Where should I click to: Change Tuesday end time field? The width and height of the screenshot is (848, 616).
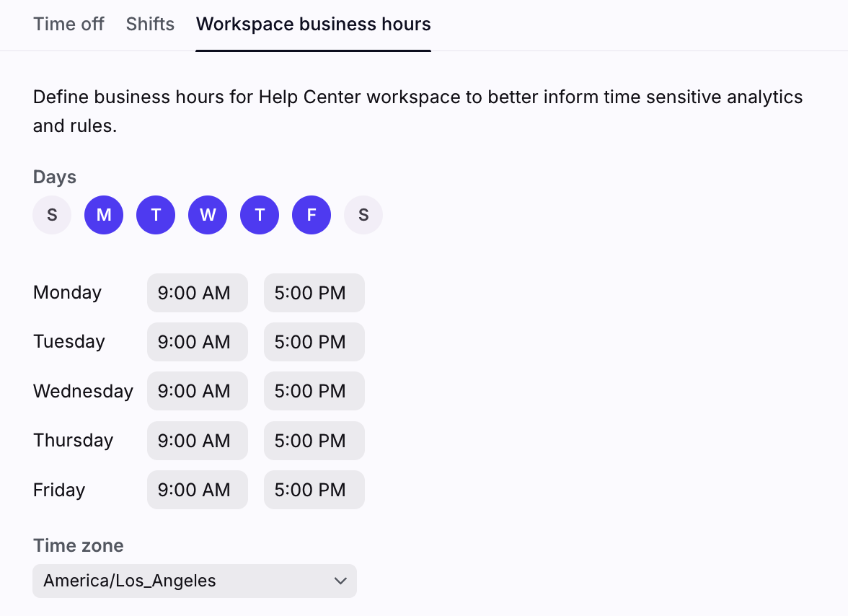click(x=314, y=342)
